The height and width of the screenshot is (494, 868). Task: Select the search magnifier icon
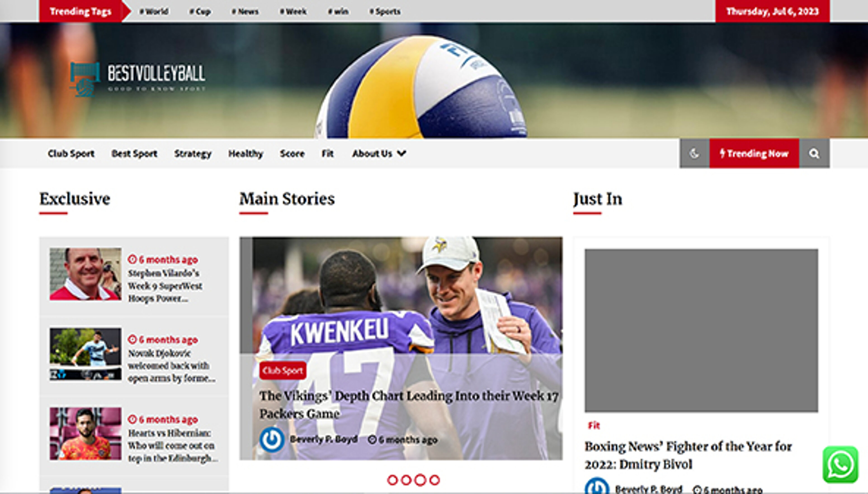click(814, 153)
